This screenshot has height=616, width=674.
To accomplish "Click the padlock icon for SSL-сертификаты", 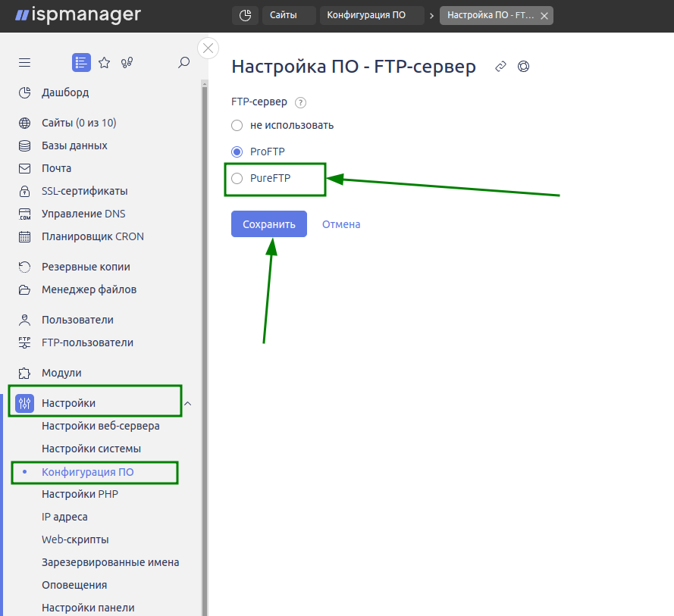I will (24, 191).
